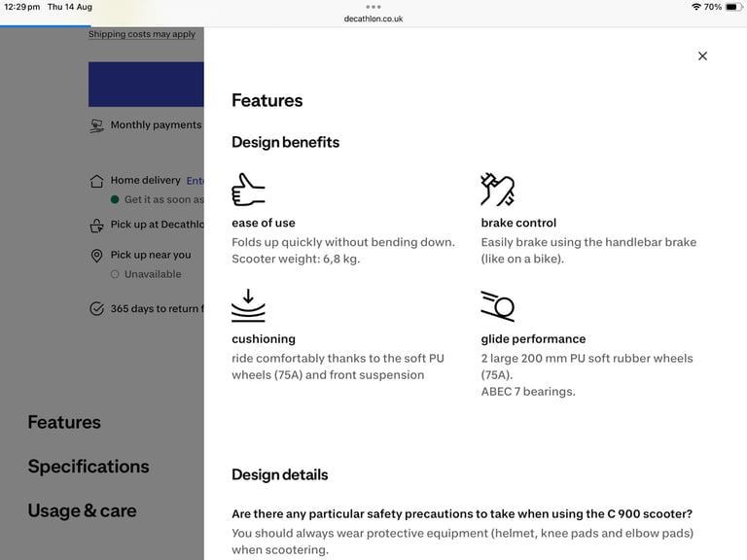Tap the battery indicator icon
Screen dimensions: 747x560
(733, 7)
